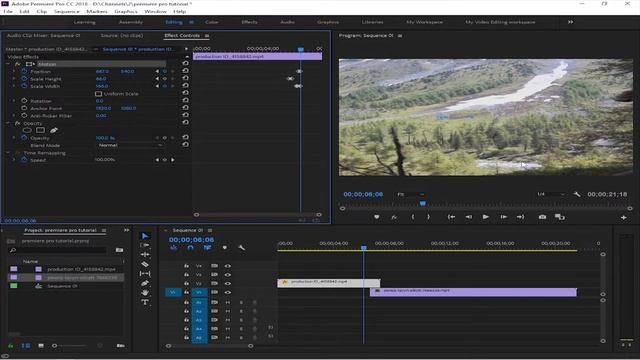The image size is (640, 360).
Task: Collapse Time Remapping group
Action: coord(8,153)
